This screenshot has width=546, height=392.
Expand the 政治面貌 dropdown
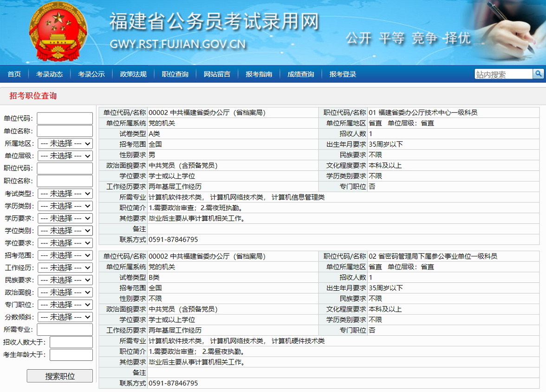point(65,292)
